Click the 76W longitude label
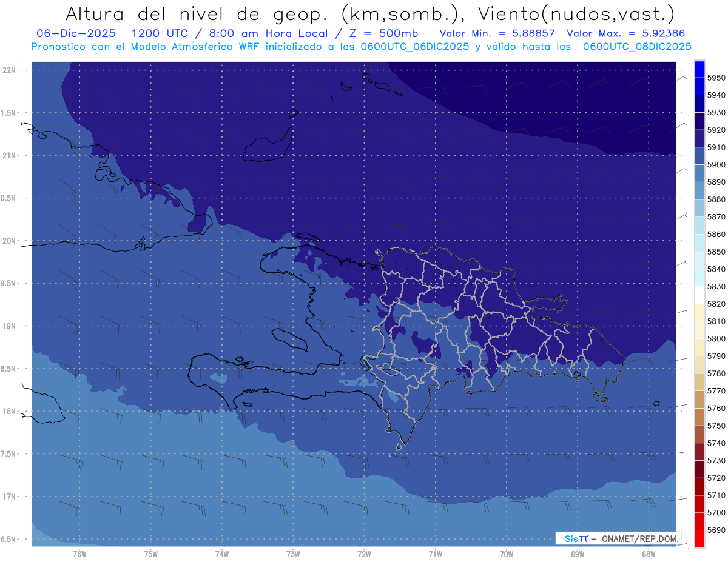The height and width of the screenshot is (562, 728). point(79,554)
